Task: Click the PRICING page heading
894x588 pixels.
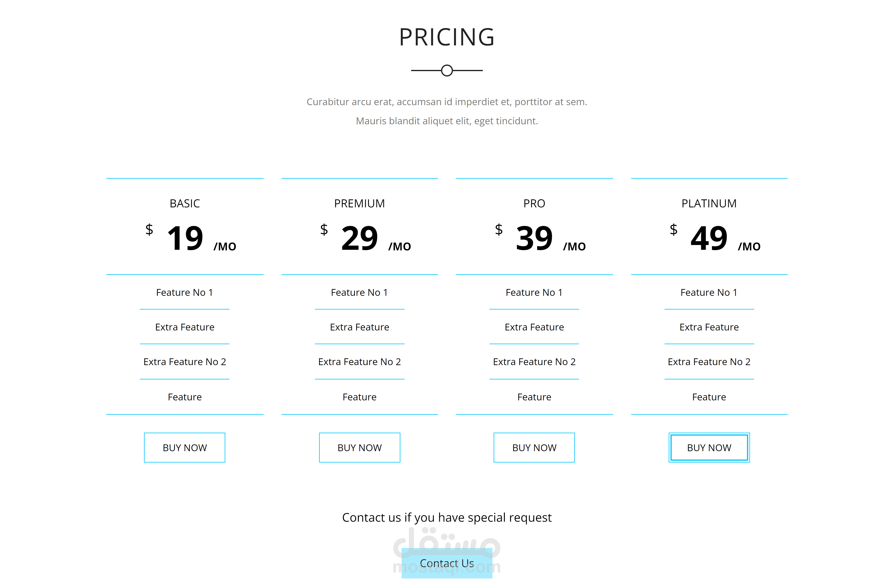Action: coord(447,37)
